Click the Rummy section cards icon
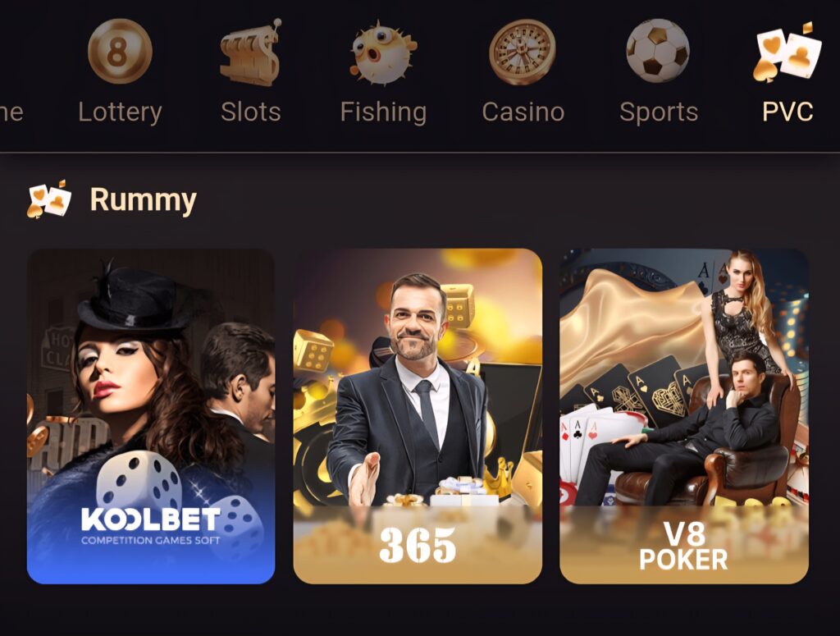The width and height of the screenshot is (840, 636). coord(48,199)
